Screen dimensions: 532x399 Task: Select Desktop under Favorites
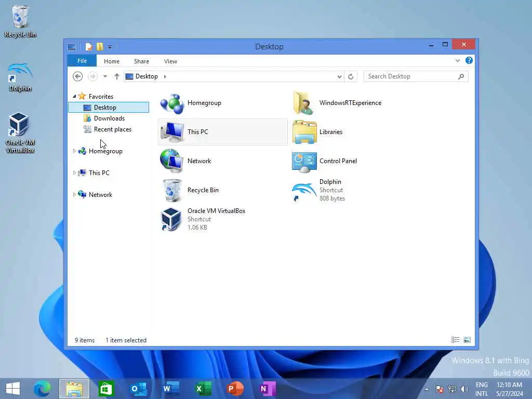(109, 108)
